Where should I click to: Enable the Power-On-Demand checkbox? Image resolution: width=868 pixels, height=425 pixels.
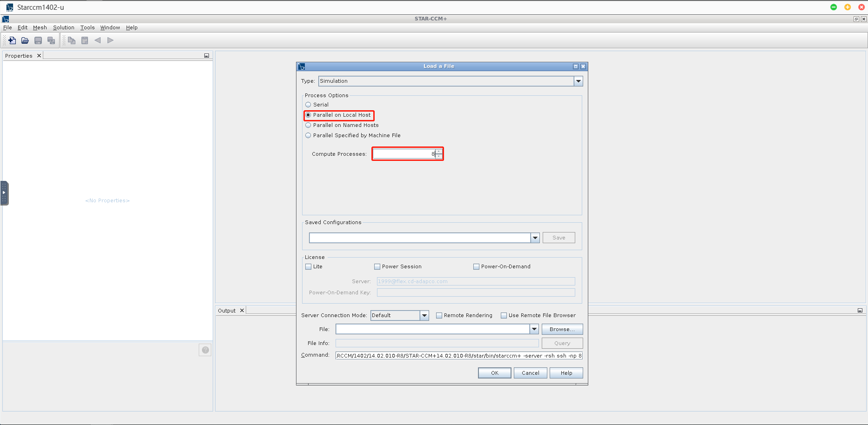476,267
